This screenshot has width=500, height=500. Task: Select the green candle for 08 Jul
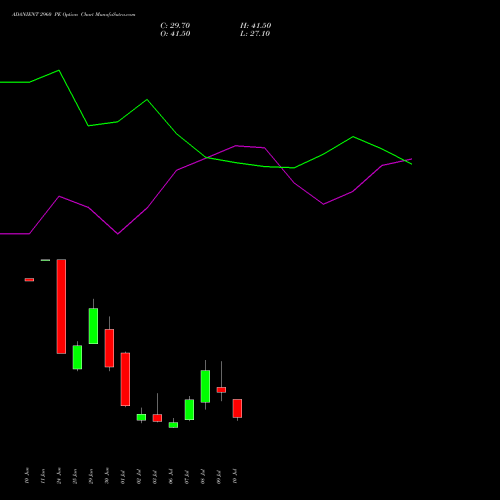pyautogui.click(x=205, y=386)
